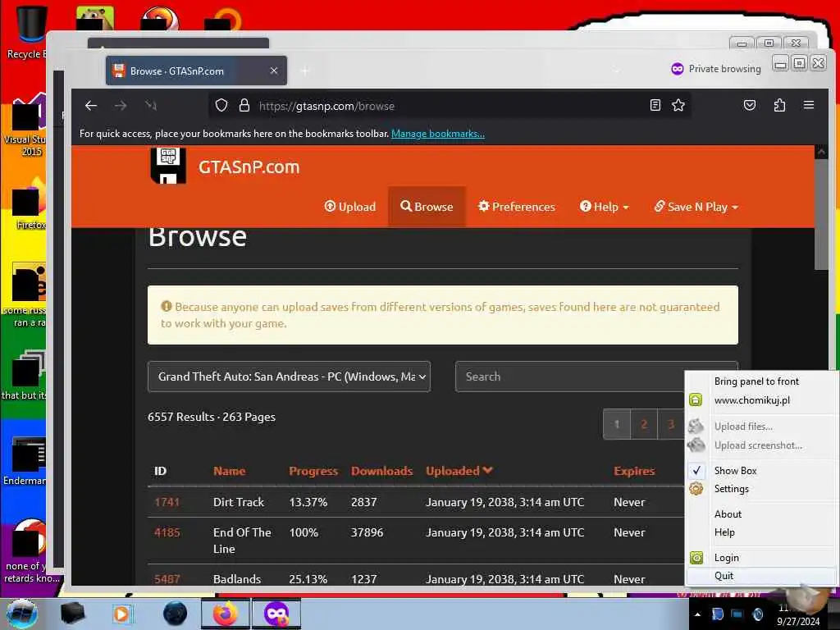Click the chomikuj.pl icon in context menu
This screenshot has width=840, height=630.
coord(696,399)
